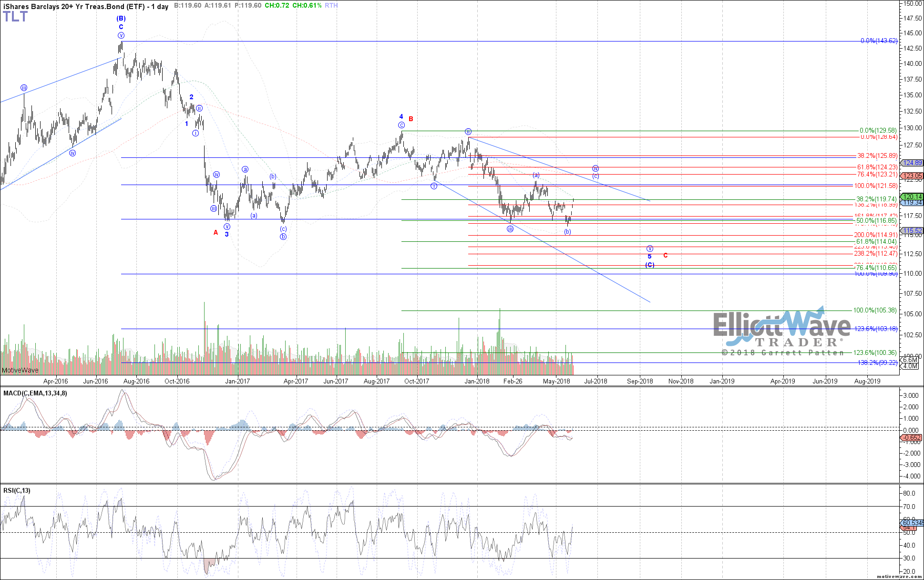Click the MACD(C,EMA,13,34,8) indicator label
924x580 pixels.
(35, 393)
